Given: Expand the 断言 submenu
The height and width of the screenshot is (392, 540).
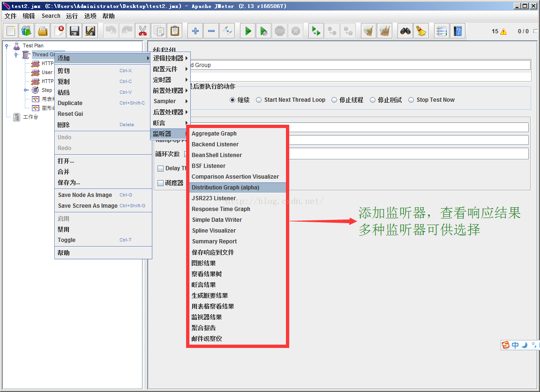Looking at the screenshot, I should (x=171, y=123).
